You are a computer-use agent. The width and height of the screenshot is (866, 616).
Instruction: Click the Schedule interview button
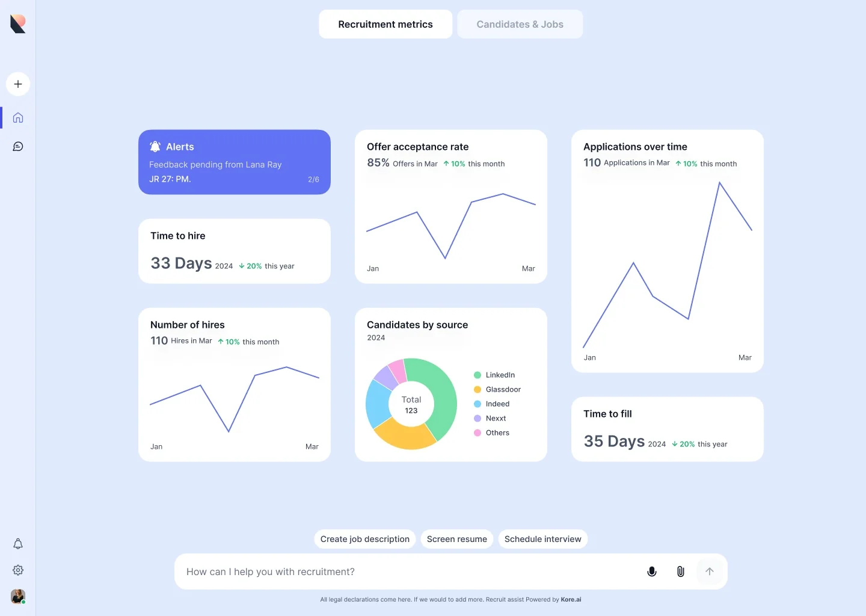[542, 539]
